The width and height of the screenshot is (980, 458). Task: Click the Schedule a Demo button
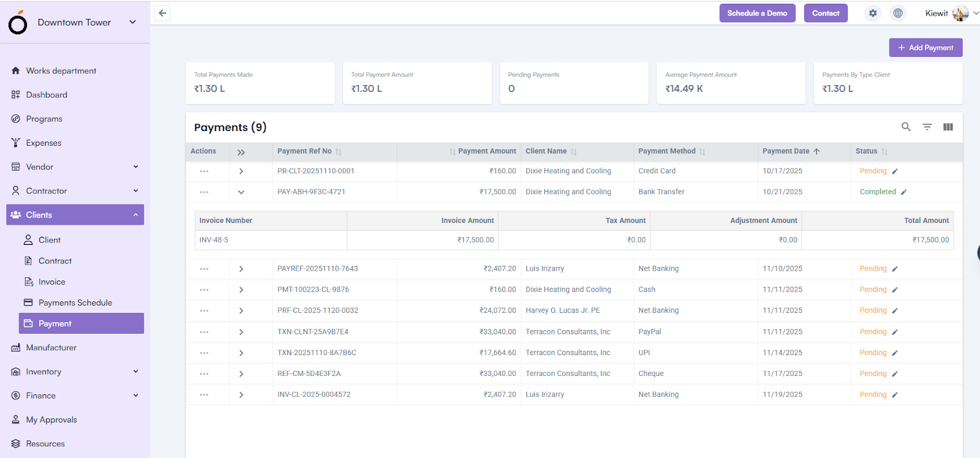pos(757,13)
